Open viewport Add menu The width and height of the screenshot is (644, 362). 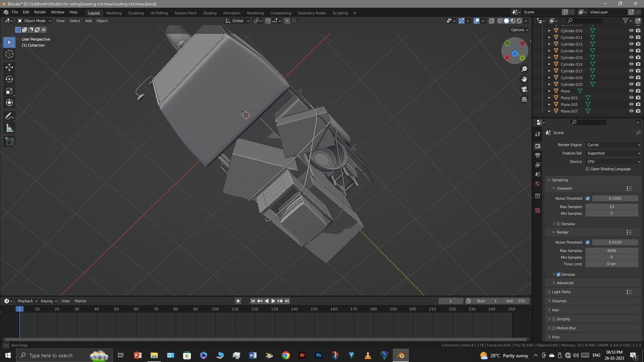(x=88, y=21)
